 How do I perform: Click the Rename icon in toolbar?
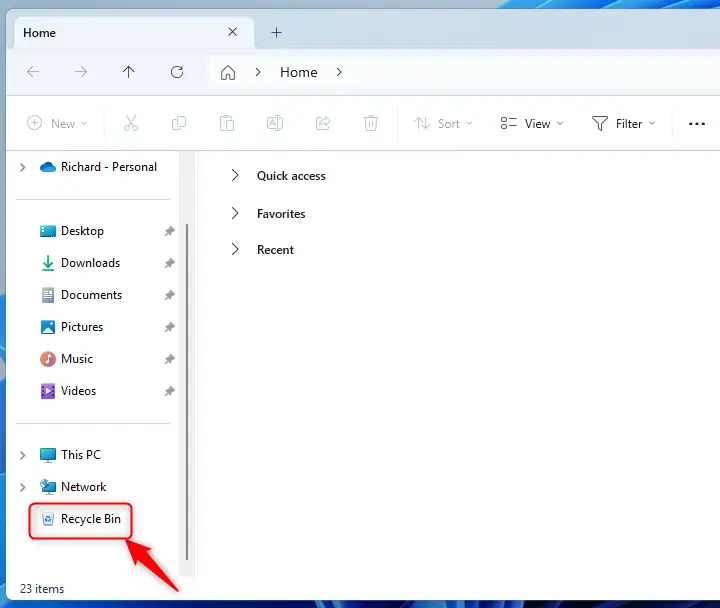pyautogui.click(x=275, y=123)
